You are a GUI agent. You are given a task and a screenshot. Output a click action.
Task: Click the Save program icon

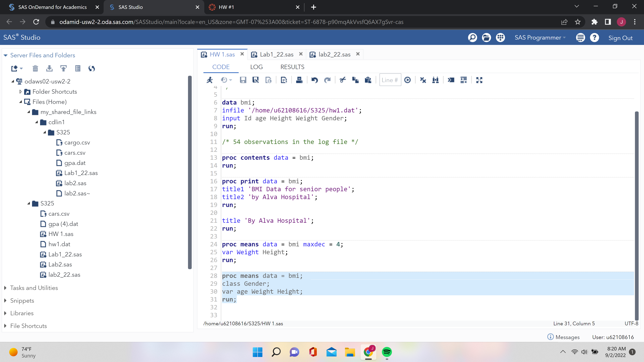[x=243, y=80]
